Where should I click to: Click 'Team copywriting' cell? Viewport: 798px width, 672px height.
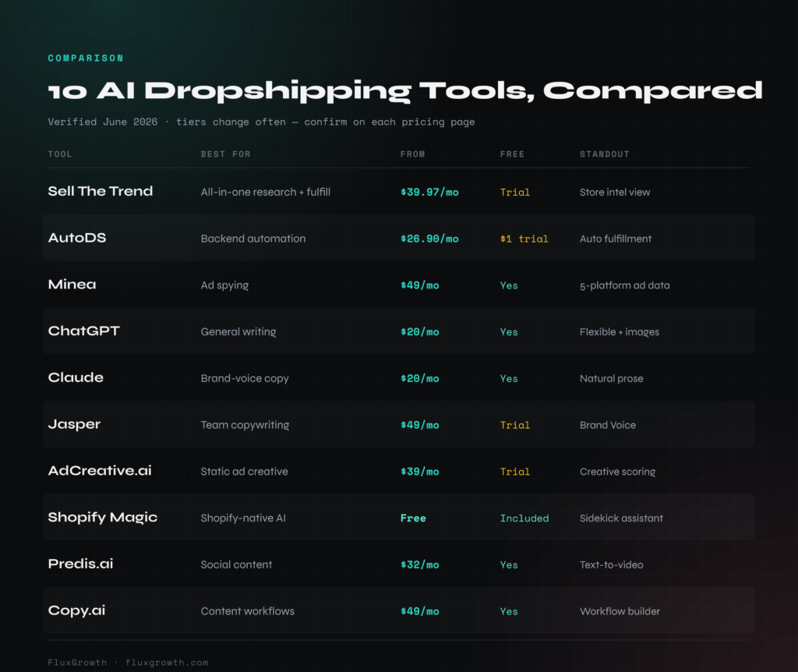(x=245, y=425)
